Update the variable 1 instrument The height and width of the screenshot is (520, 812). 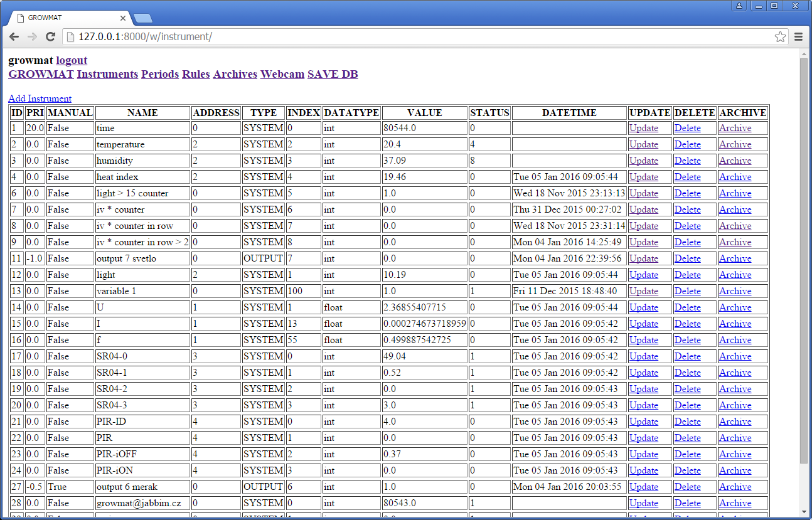[644, 291]
